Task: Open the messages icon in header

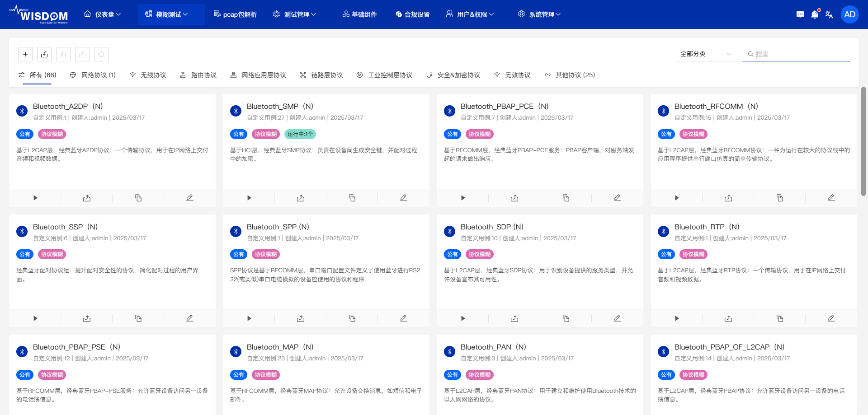Action: 800,14
